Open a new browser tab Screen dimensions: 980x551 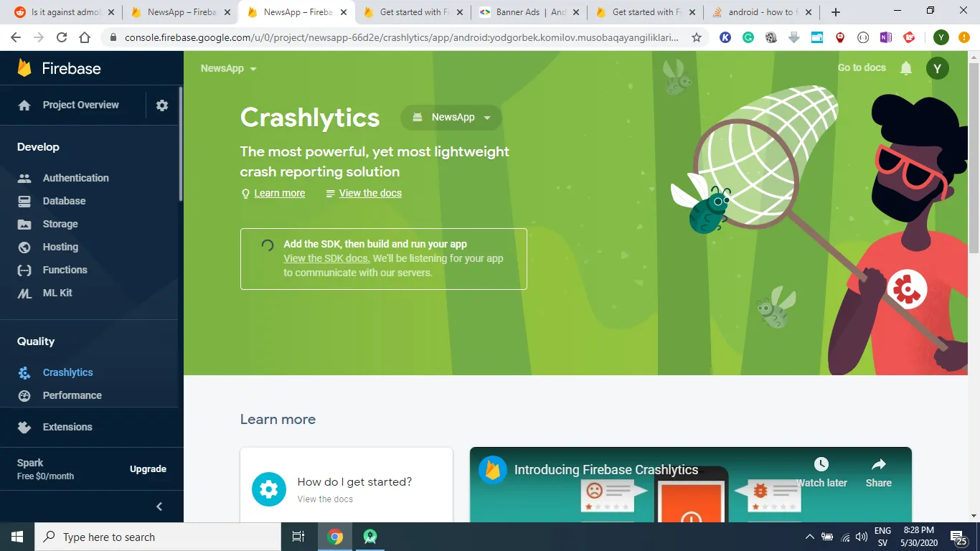point(836,12)
